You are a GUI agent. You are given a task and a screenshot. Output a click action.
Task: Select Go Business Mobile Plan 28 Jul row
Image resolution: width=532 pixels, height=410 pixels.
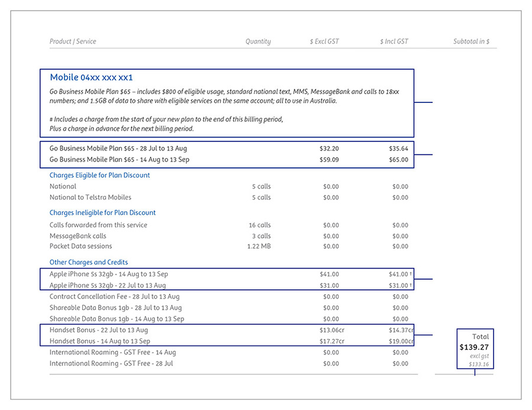118,148
